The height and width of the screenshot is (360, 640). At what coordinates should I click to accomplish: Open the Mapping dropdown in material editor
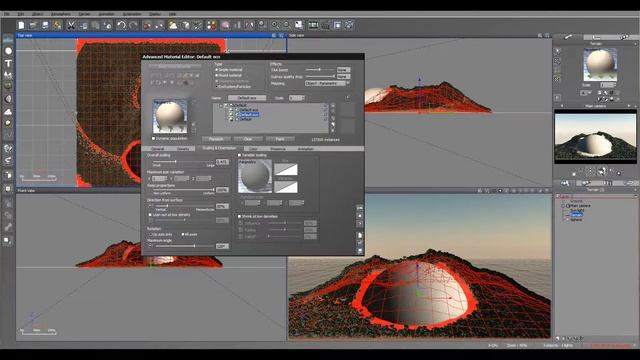click(326, 83)
